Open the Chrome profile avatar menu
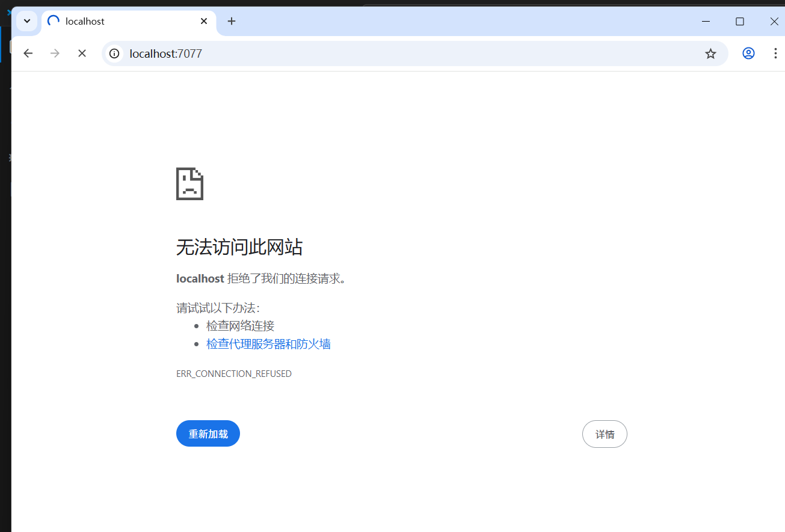Screen dimensions: 785x532 tap(748, 54)
